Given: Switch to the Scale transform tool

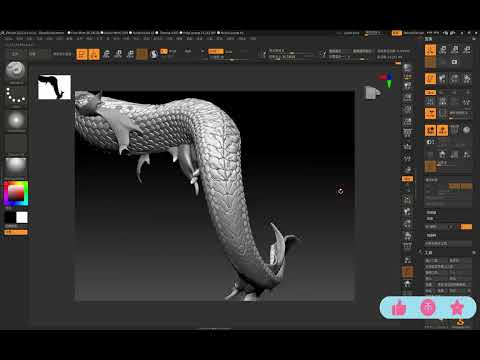Looking at the screenshot, I should coord(118,54).
